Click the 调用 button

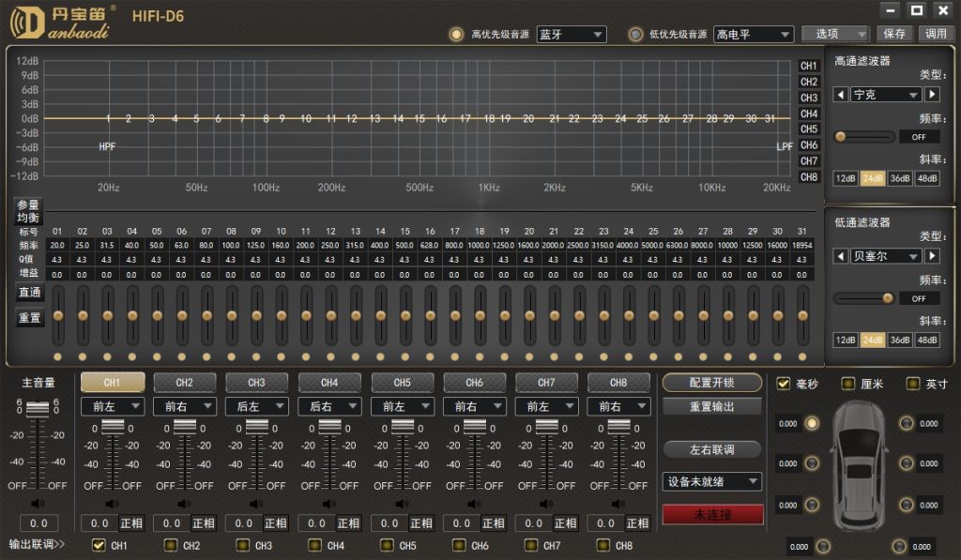pos(936,34)
